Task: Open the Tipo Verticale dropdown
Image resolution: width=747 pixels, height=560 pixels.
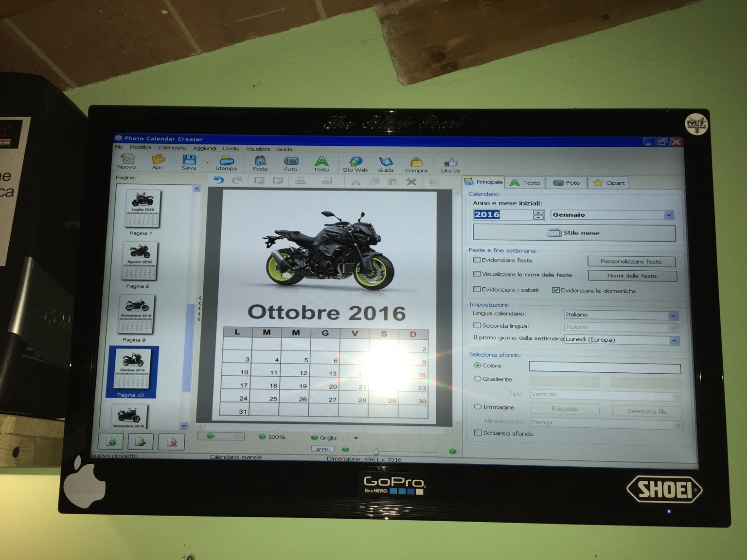Action: point(676,396)
